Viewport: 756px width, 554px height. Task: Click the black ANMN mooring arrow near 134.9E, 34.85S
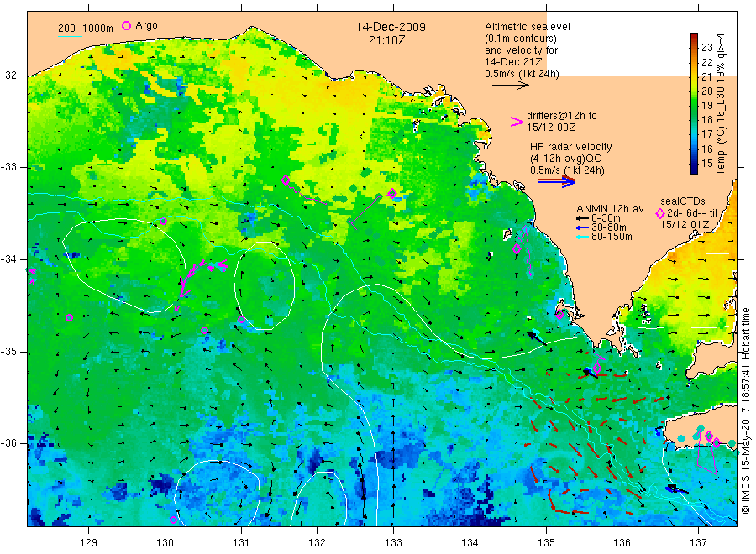537,337
